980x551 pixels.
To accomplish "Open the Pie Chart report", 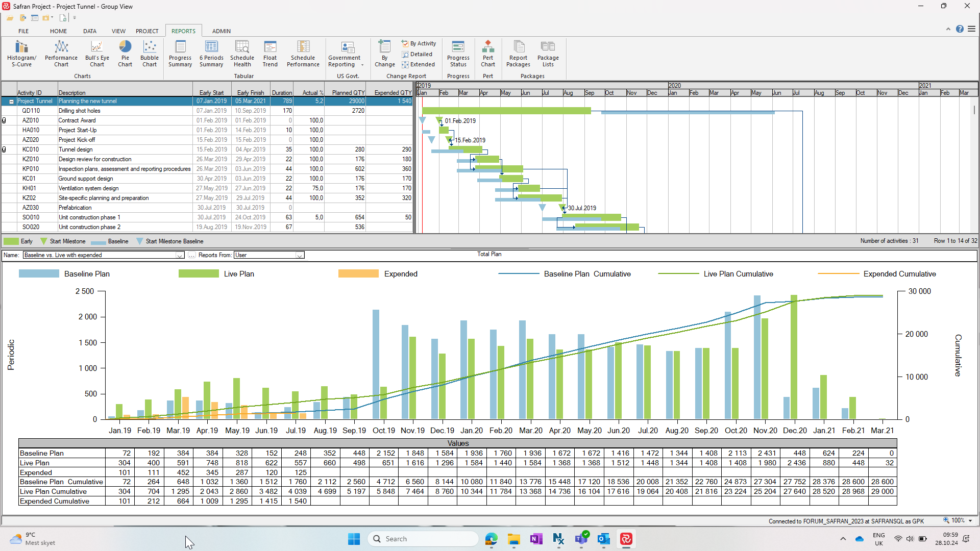I will (x=125, y=54).
